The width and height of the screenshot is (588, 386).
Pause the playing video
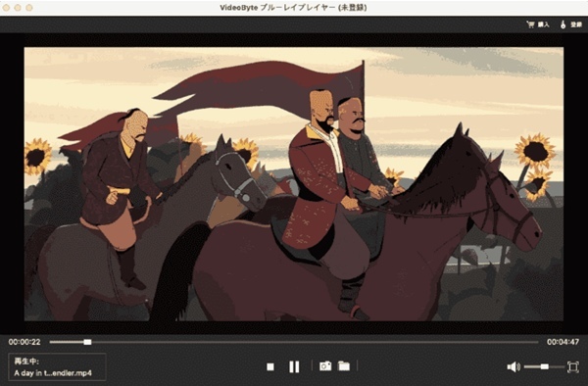pyautogui.click(x=294, y=366)
